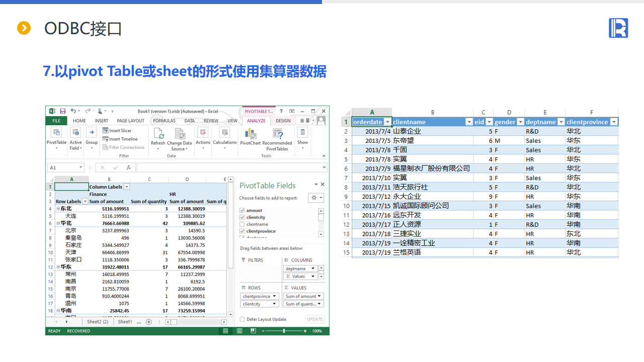This screenshot has width=644, height=362.
Task: Open Column Labels filter dropdown
Action: pos(127,187)
